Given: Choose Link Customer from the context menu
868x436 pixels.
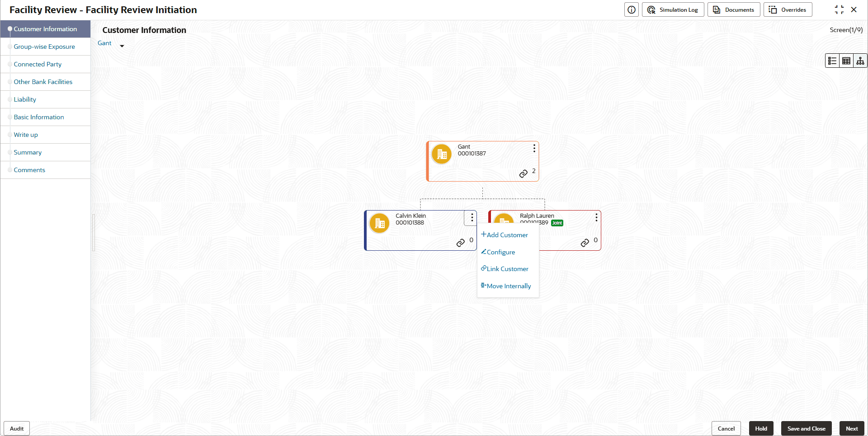Looking at the screenshot, I should tap(505, 269).
